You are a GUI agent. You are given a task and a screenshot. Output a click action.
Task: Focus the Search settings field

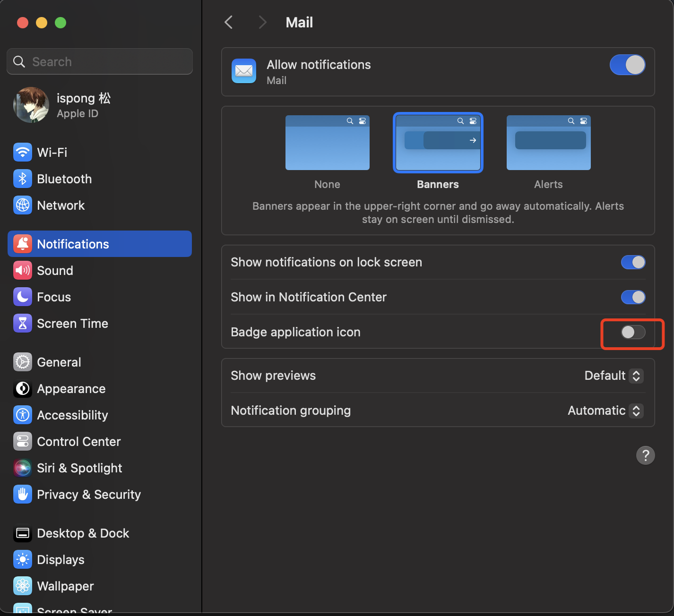[x=100, y=61]
